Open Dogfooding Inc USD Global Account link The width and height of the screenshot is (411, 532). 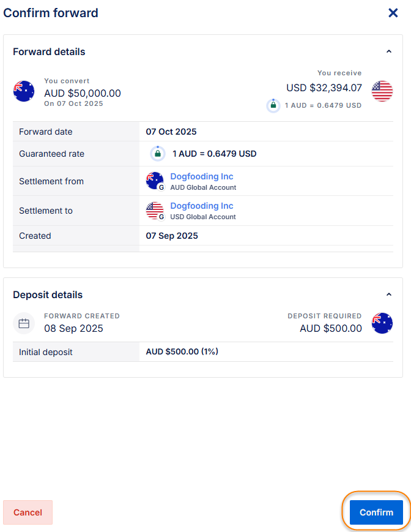pyautogui.click(x=202, y=206)
